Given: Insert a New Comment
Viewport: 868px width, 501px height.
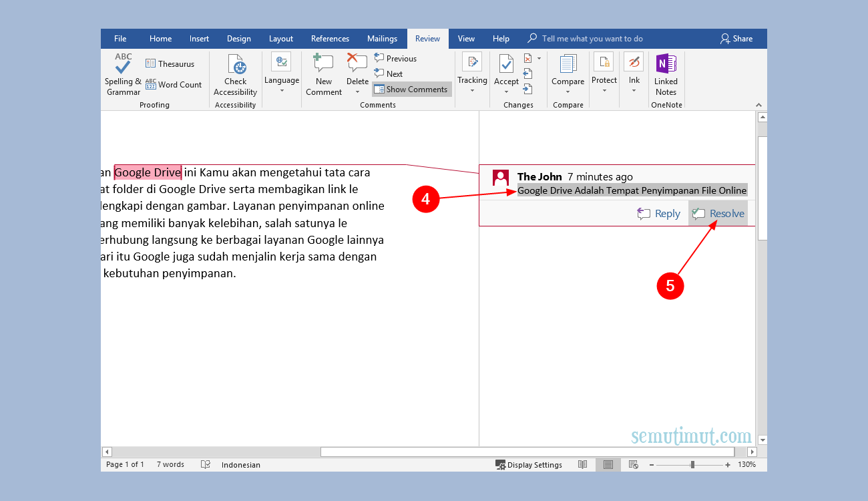Looking at the screenshot, I should (x=324, y=75).
